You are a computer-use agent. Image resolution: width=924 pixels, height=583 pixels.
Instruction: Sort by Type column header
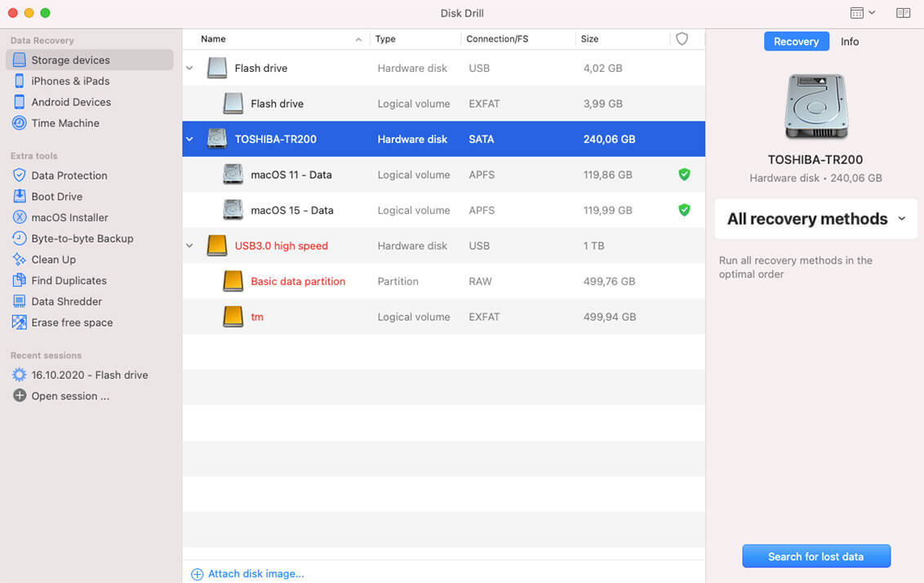[x=385, y=39]
